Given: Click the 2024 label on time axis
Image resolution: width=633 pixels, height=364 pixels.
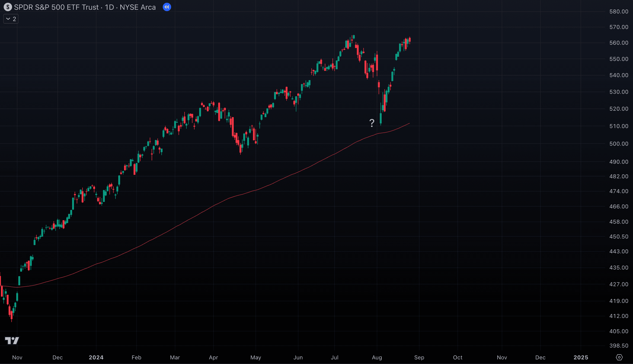Looking at the screenshot, I should (x=96, y=357).
